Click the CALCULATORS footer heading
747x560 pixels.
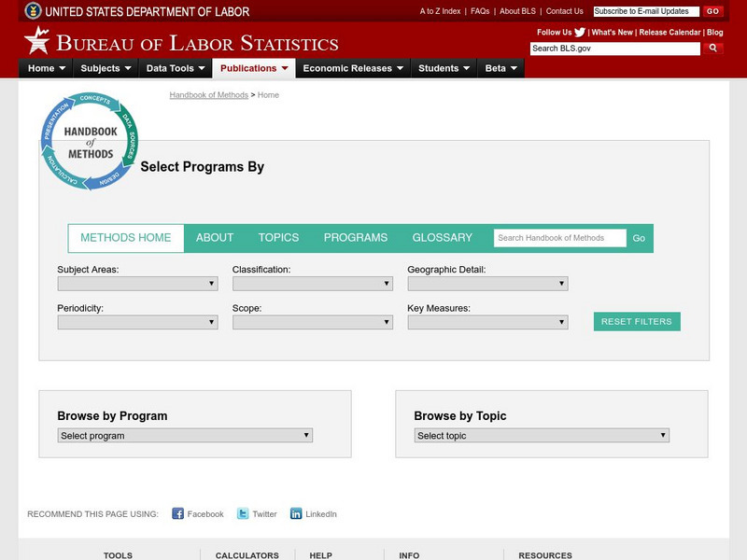click(247, 555)
